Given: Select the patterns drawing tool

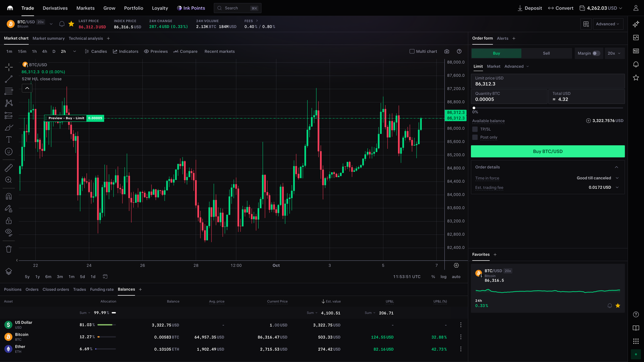Looking at the screenshot, I should pyautogui.click(x=8, y=103).
